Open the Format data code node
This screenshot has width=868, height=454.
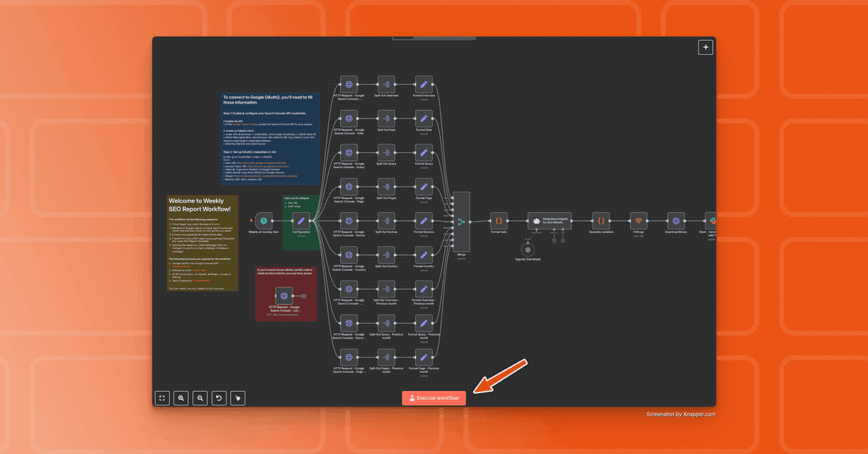[498, 221]
